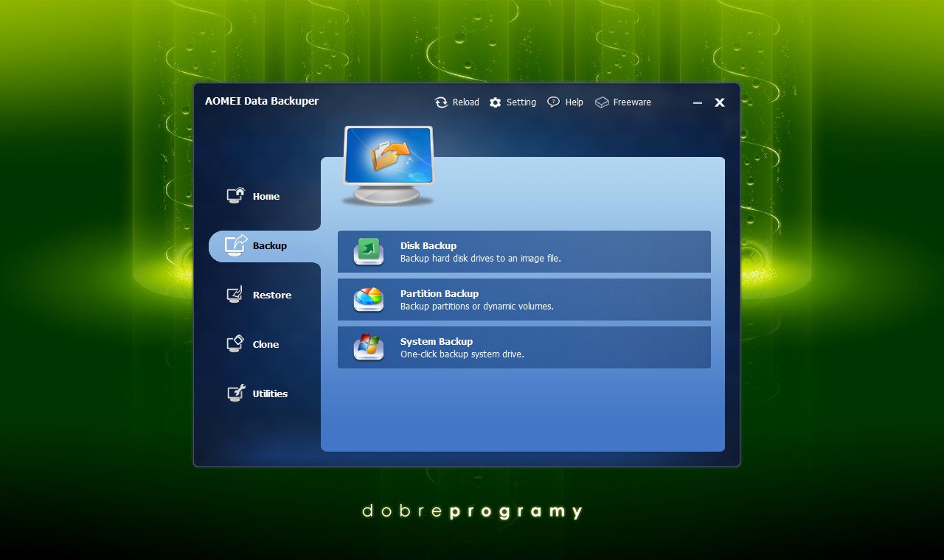
Task: Switch to the Restore tab label
Action: pyautogui.click(x=272, y=295)
